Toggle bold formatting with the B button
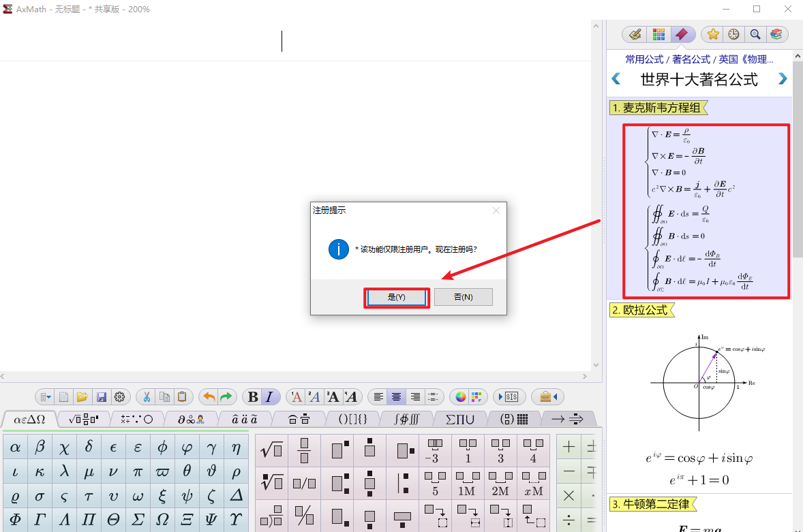The height and width of the screenshot is (532, 803). pos(253,396)
